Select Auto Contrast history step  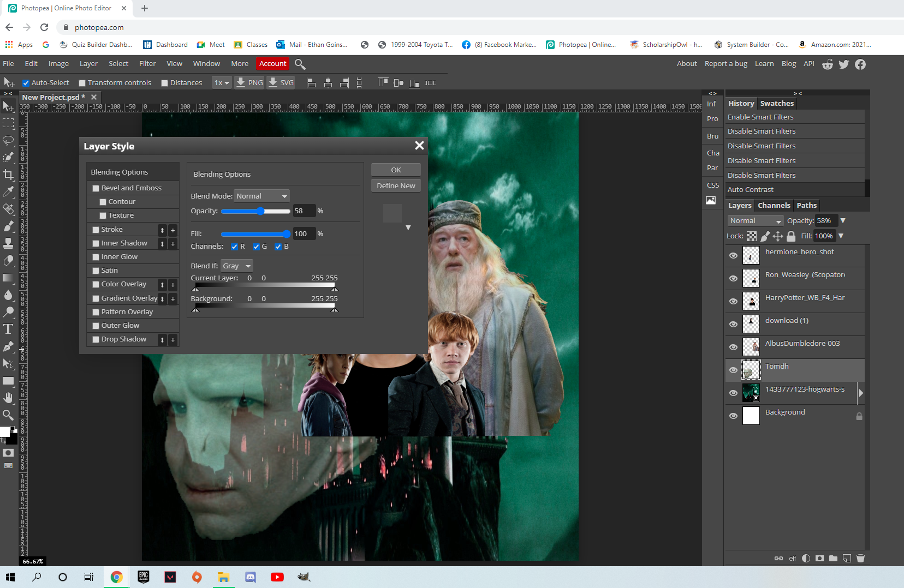tap(795, 190)
